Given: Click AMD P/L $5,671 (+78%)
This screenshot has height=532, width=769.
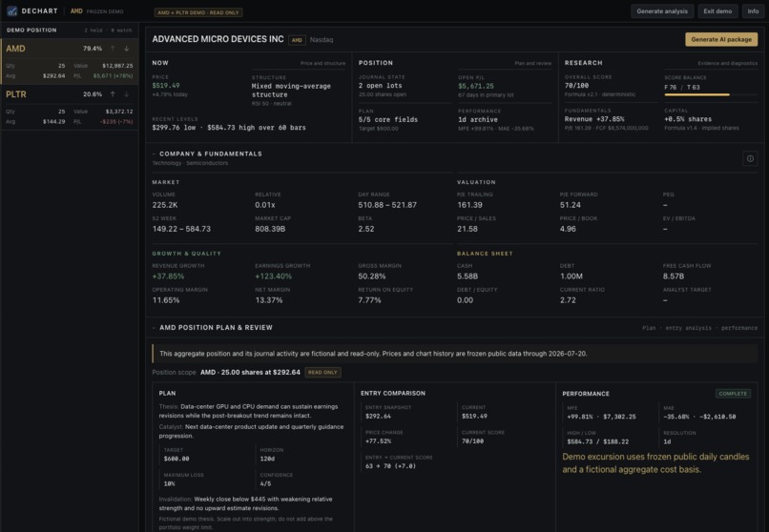Looking at the screenshot, I should tap(113, 76).
